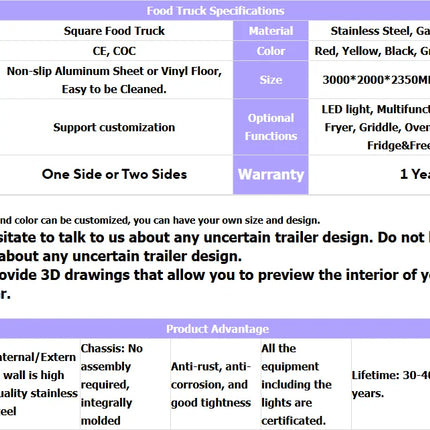Select the 'Optional Functions' label cell
Screen dimensions: 430x430
271,127
